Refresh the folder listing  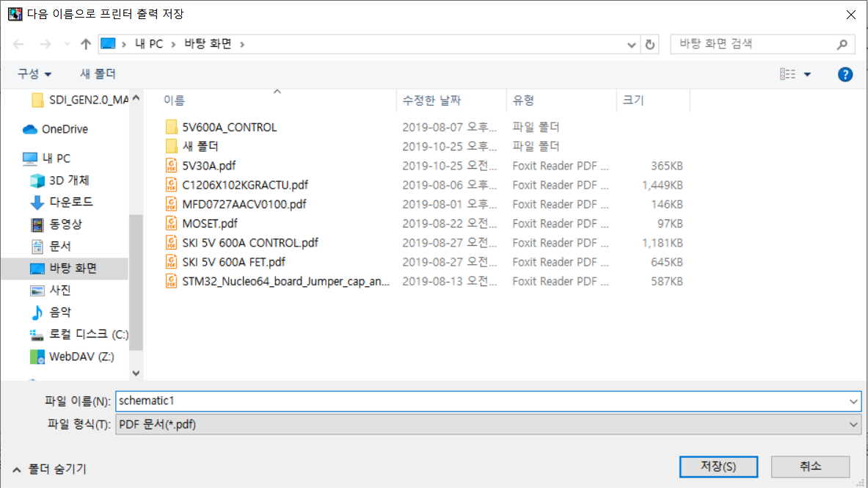650,44
